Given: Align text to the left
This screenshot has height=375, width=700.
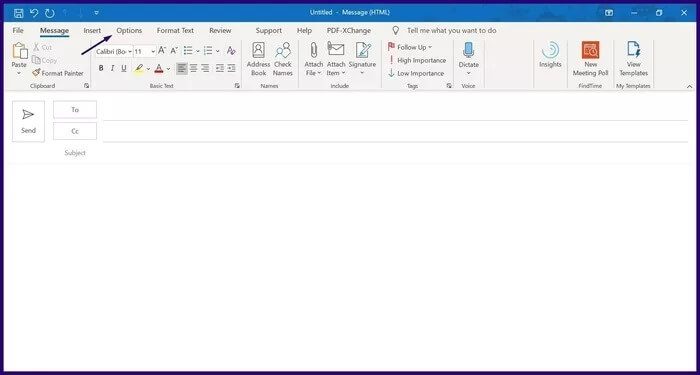Looking at the screenshot, I should click(182, 68).
